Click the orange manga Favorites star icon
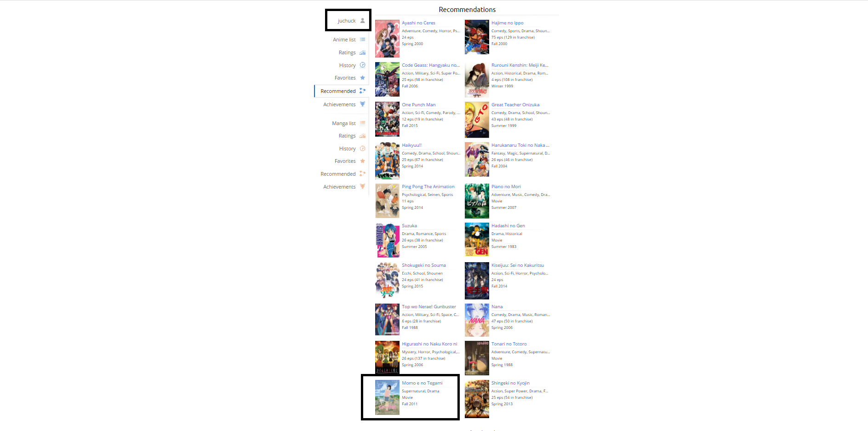Viewport: 868px width, 431px height. [x=362, y=161]
